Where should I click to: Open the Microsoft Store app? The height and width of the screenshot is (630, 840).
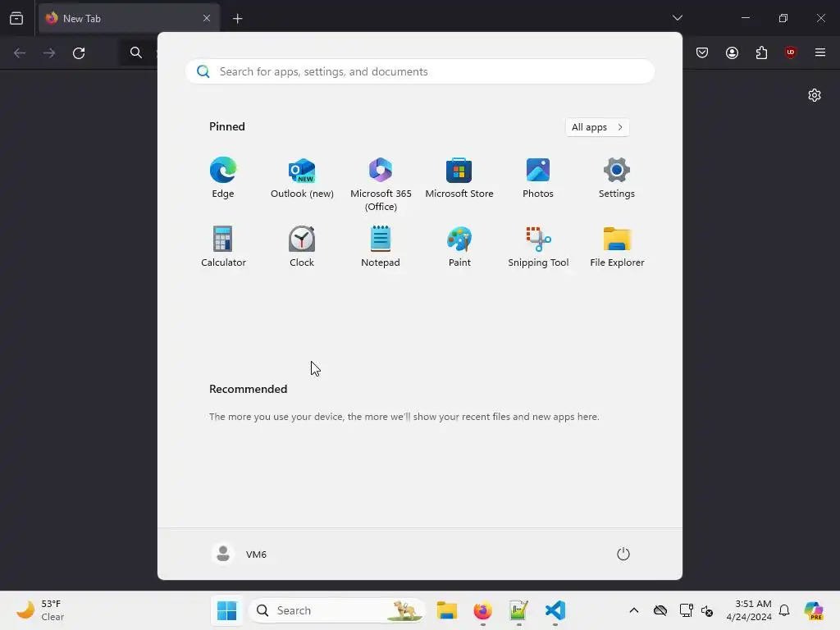pos(459,178)
